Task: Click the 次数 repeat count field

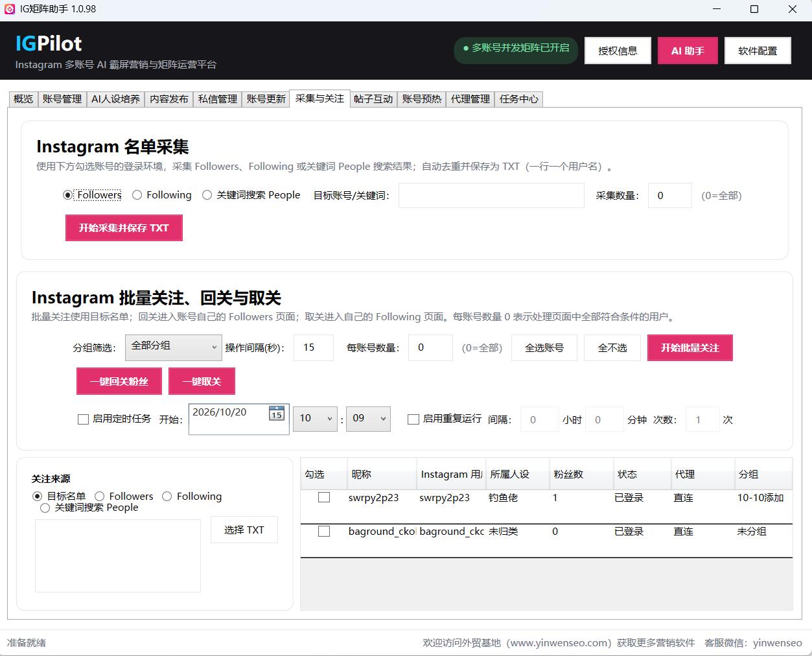Action: 702,419
